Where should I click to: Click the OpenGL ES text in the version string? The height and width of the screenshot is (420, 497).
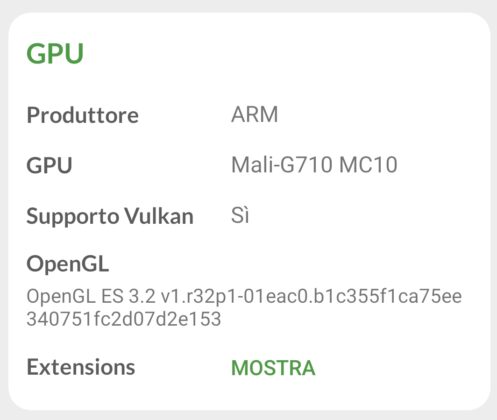click(75, 296)
